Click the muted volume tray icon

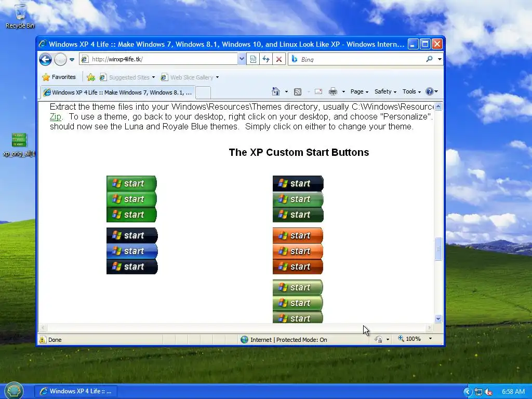[488, 392]
